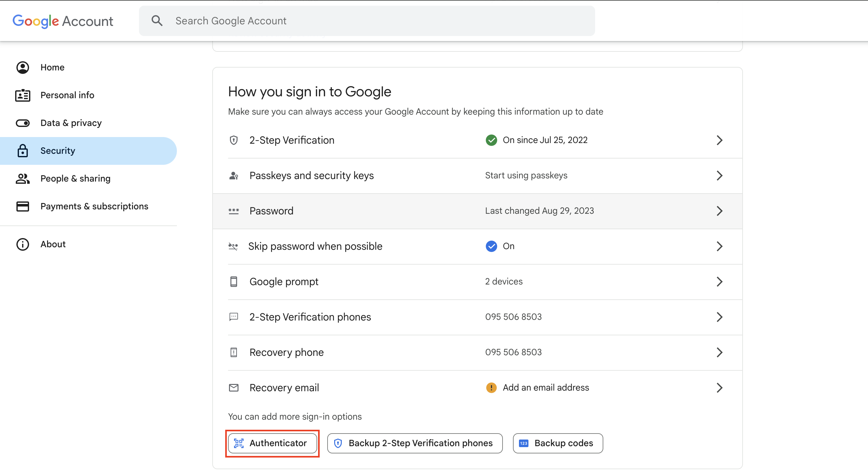This screenshot has width=868, height=473.
Task: Click the Passkeys person-key icon
Action: [x=233, y=176]
